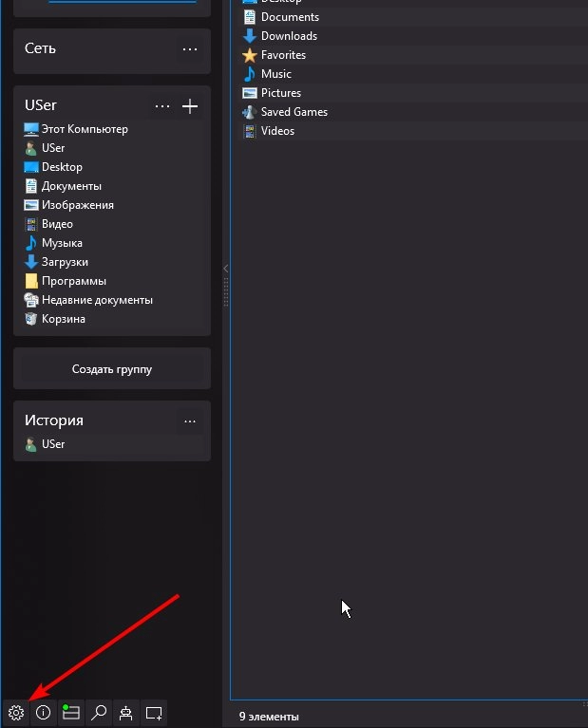Open Корзина recycle bin in sidebar
This screenshot has width=588, height=728.
(x=63, y=319)
